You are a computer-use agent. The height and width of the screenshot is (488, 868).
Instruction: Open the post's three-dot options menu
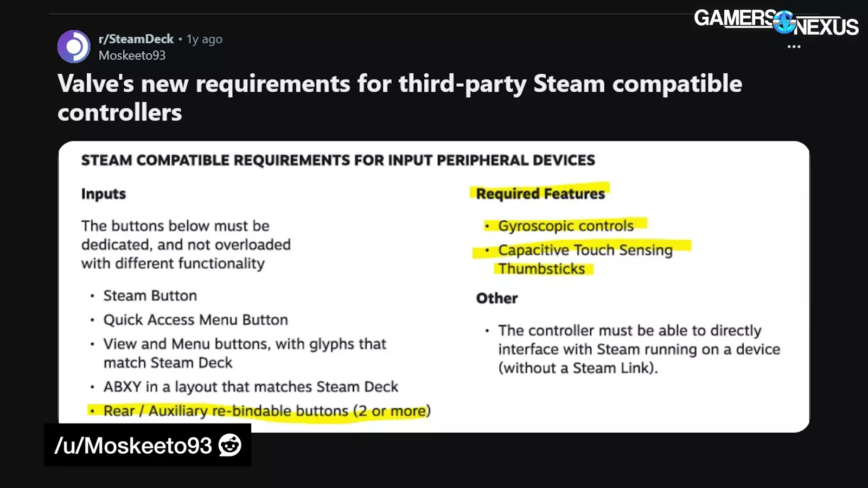click(x=794, y=47)
